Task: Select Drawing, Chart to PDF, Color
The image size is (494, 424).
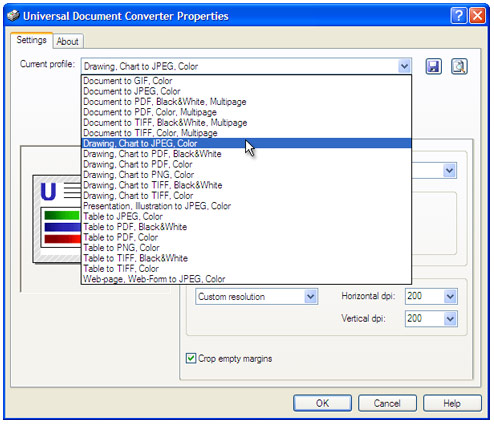Action: coord(246,164)
